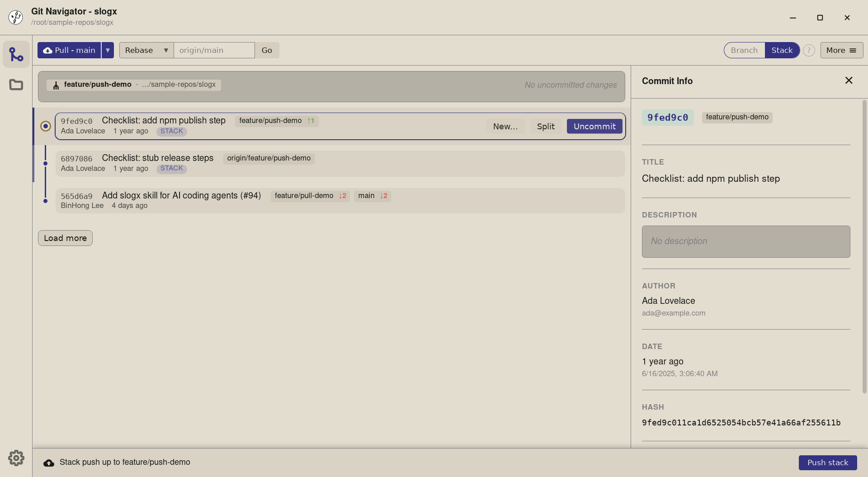Screen dimensions: 868x477
Task: Click the main branch label with ↓2
Action: [373, 196]
